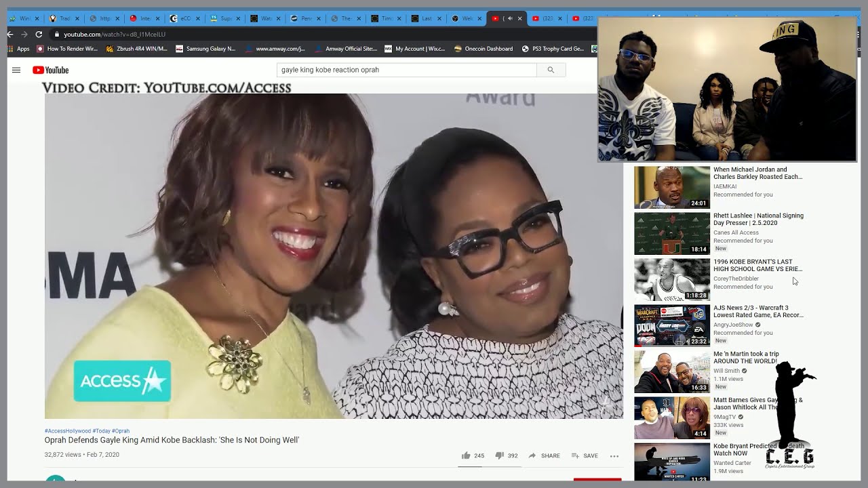This screenshot has width=868, height=488.
Task: Click the browser forward arrow
Action: 24,34
